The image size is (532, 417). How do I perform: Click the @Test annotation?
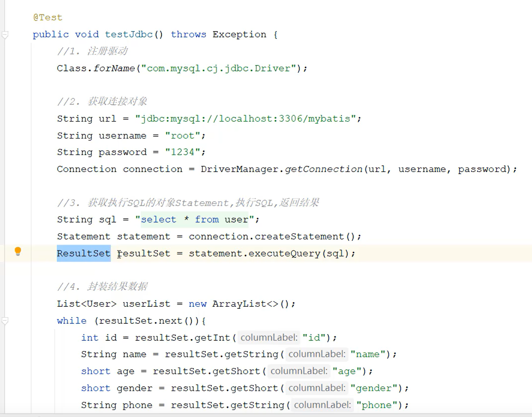point(48,17)
